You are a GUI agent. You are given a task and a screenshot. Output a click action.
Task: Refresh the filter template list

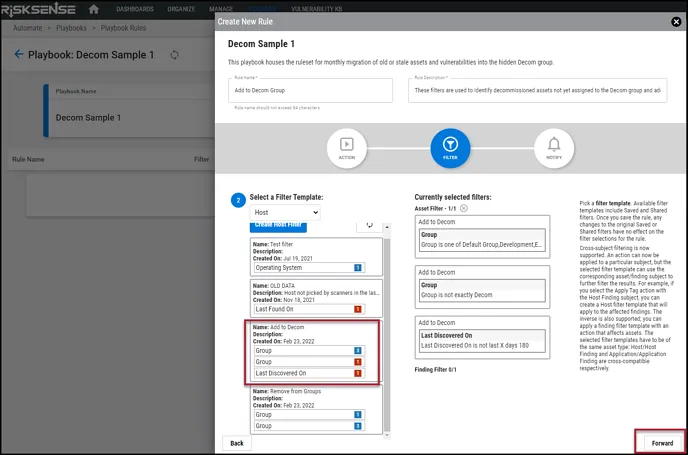(x=369, y=226)
